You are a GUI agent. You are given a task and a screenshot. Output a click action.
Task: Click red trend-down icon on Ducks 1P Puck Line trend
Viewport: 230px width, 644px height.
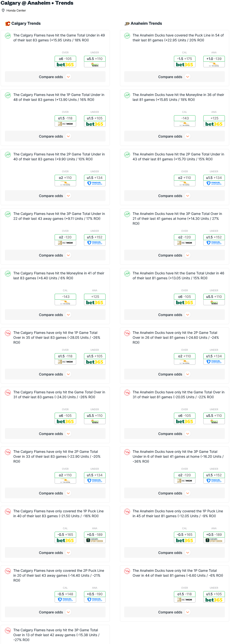[127, 512]
